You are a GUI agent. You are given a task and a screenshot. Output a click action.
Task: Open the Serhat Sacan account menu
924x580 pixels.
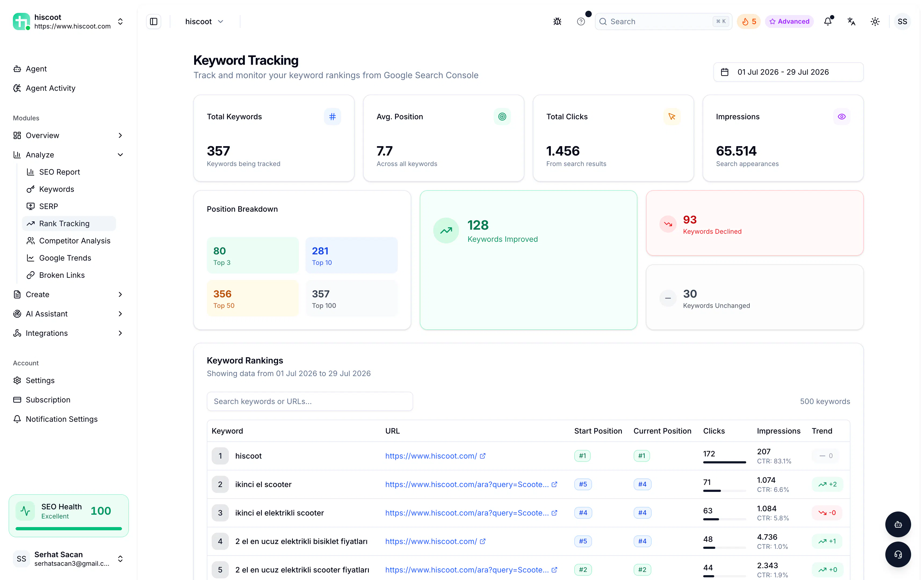(68, 559)
